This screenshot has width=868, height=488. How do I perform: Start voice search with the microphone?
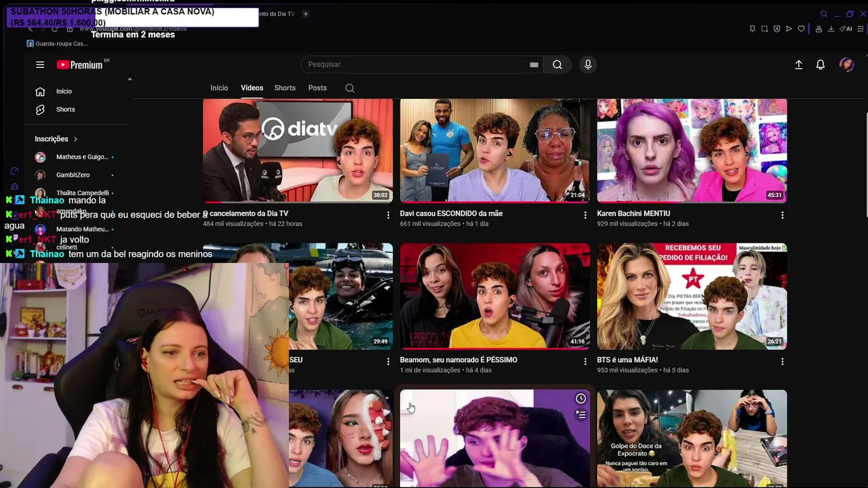tap(588, 64)
